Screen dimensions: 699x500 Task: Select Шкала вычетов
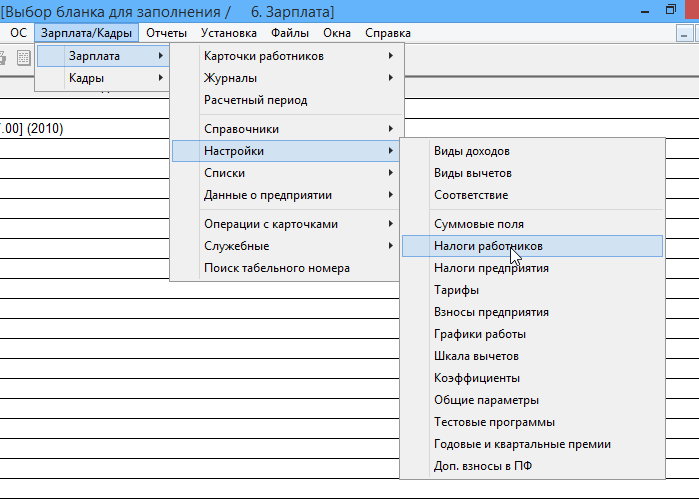point(532,356)
